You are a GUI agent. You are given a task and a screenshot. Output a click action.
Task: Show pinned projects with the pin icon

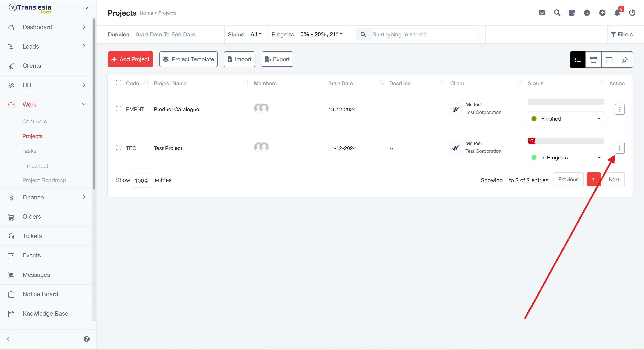[625, 60]
